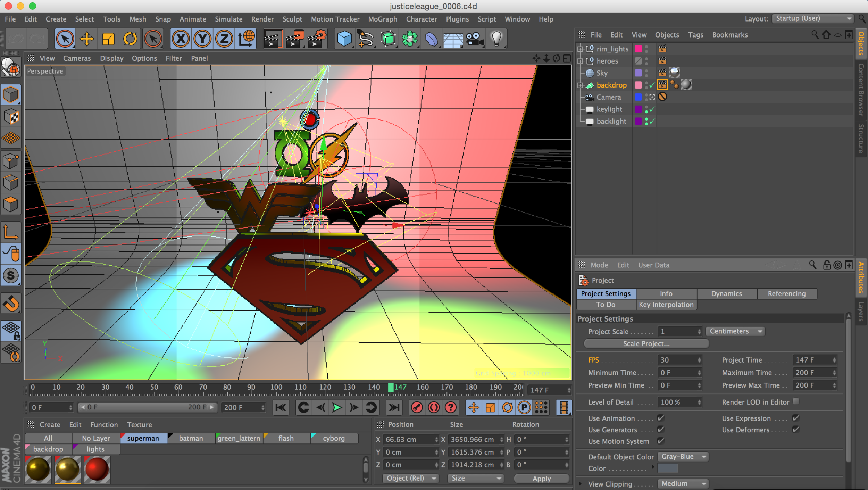Viewport: 868px width, 490px height.
Task: Click the Render to Picture Viewer icon
Action: click(294, 39)
